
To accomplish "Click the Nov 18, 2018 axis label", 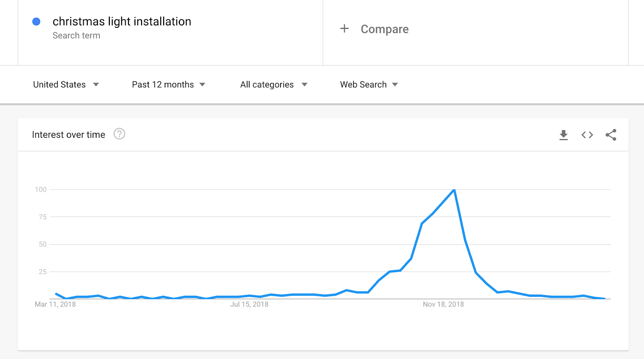I will (443, 304).
